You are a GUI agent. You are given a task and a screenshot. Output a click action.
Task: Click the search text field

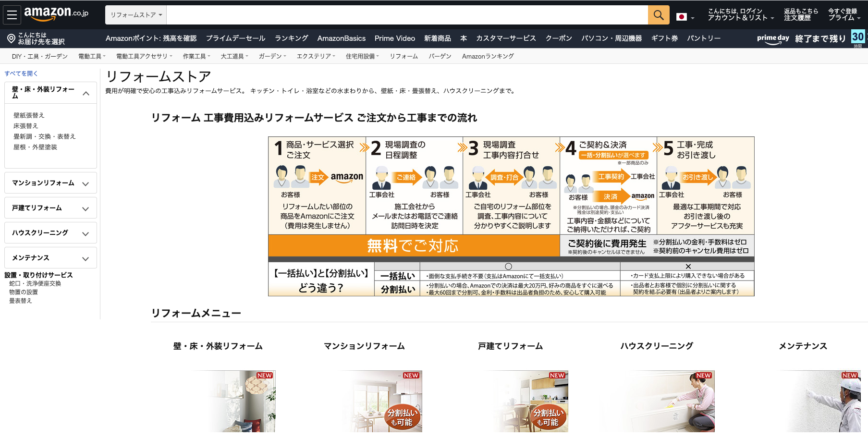407,15
